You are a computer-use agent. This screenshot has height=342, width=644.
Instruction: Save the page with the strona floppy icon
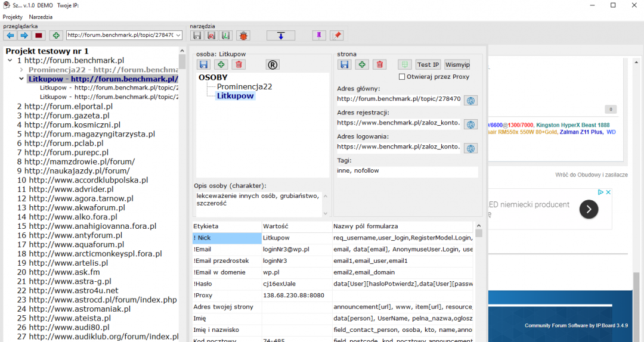[x=345, y=64]
